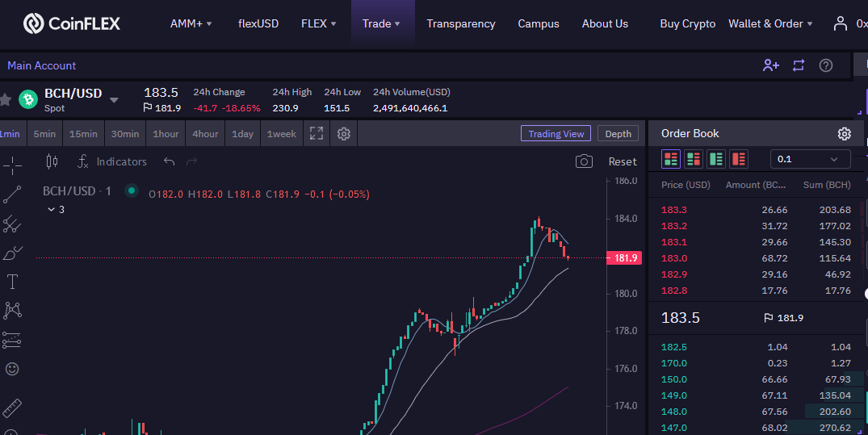
Task: Favorite BCH/USD with the star
Action: coord(5,99)
